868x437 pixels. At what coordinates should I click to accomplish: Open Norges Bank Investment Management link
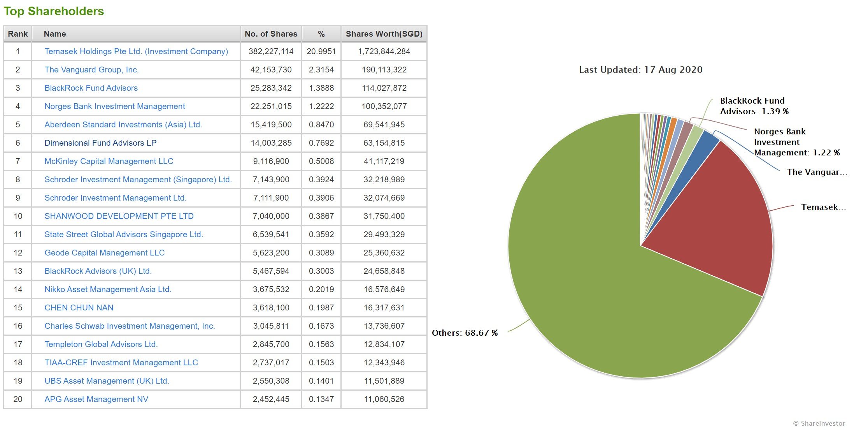coord(115,106)
